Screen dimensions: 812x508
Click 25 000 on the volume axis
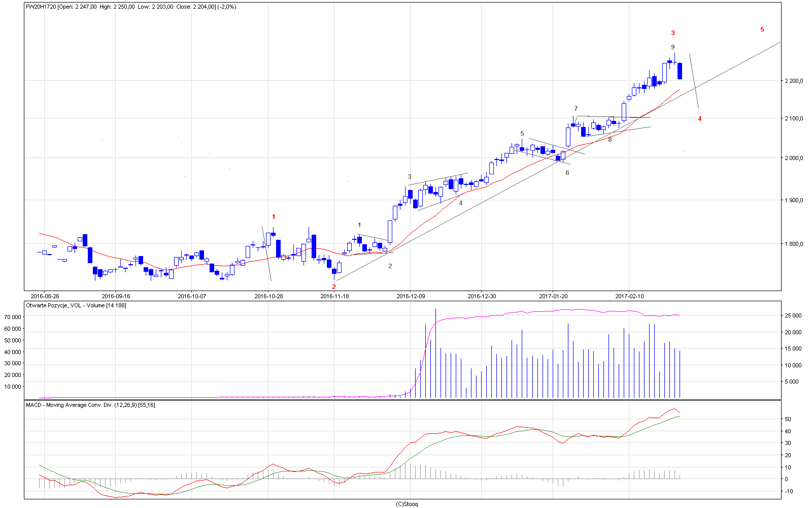[x=793, y=315]
